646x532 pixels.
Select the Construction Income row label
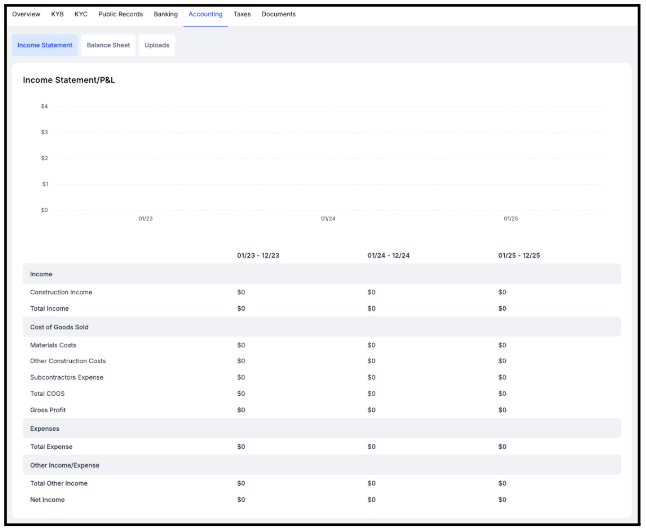pos(61,292)
